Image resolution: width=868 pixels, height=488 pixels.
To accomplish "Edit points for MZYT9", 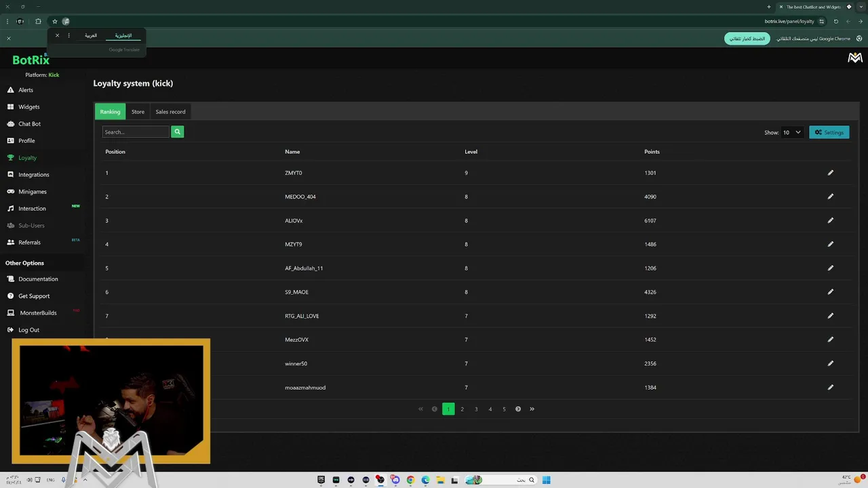I will [830, 244].
